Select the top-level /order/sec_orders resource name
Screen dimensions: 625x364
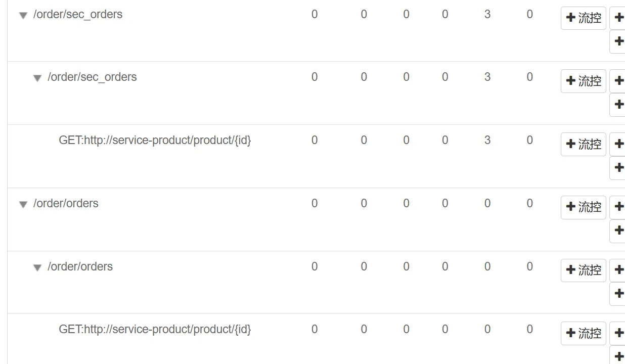click(x=78, y=14)
